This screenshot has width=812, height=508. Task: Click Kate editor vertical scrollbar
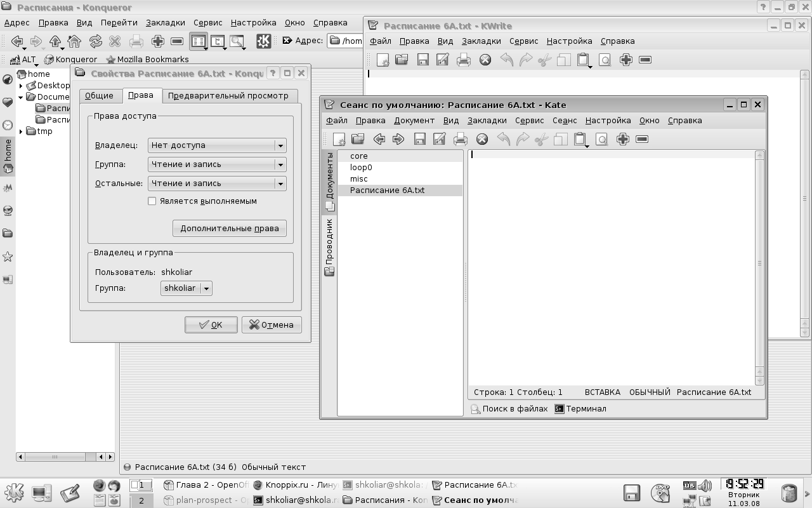pyautogui.click(x=759, y=267)
